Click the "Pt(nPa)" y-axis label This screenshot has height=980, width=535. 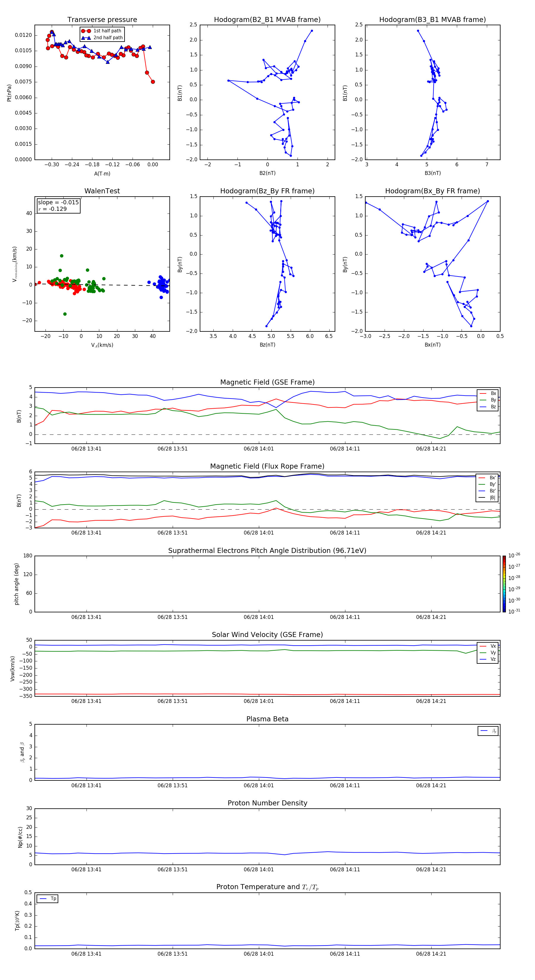(9, 93)
